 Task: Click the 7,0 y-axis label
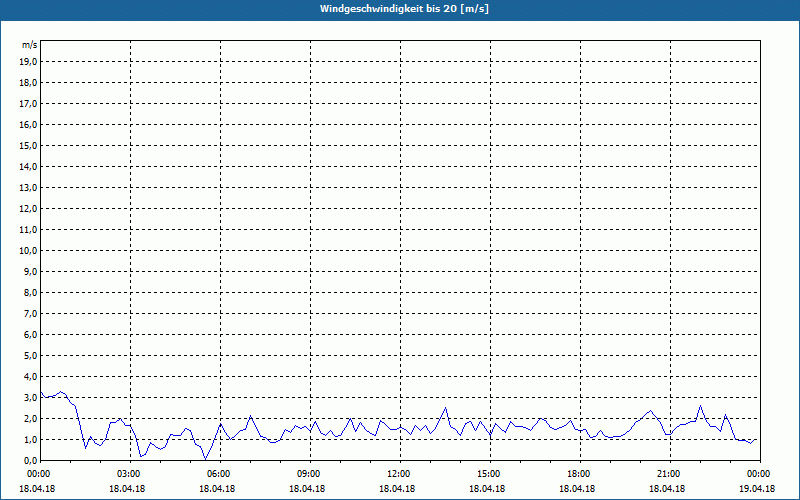click(x=31, y=313)
